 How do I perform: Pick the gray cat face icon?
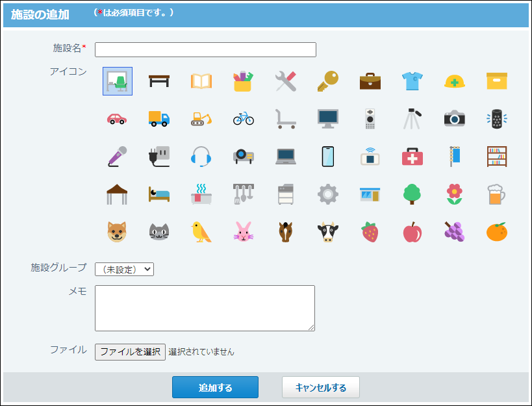pos(159,232)
